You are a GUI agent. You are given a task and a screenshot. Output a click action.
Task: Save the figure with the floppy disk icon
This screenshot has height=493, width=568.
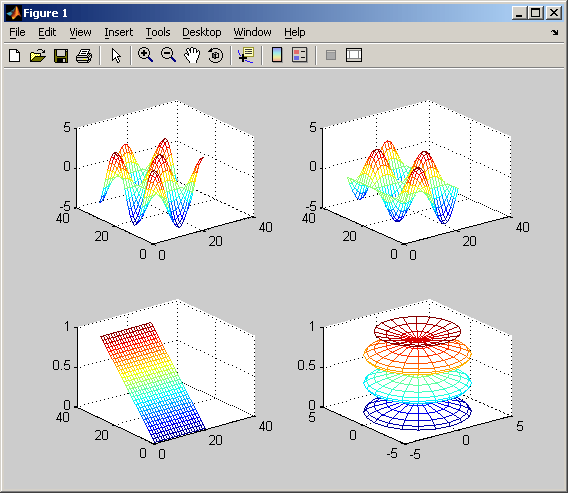61,55
